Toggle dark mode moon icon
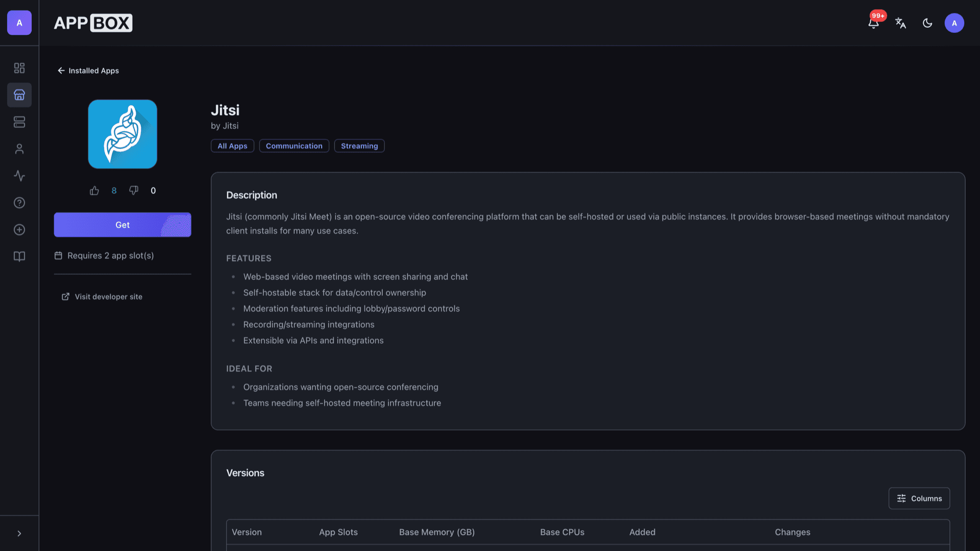Viewport: 980px width, 551px height. (927, 23)
